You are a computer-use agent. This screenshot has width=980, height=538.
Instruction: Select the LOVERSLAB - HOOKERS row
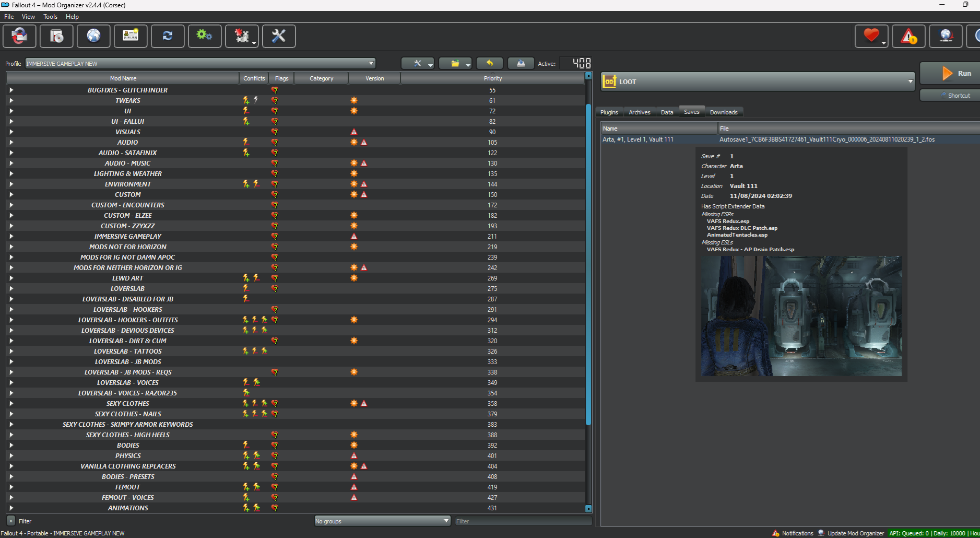[x=296, y=309]
